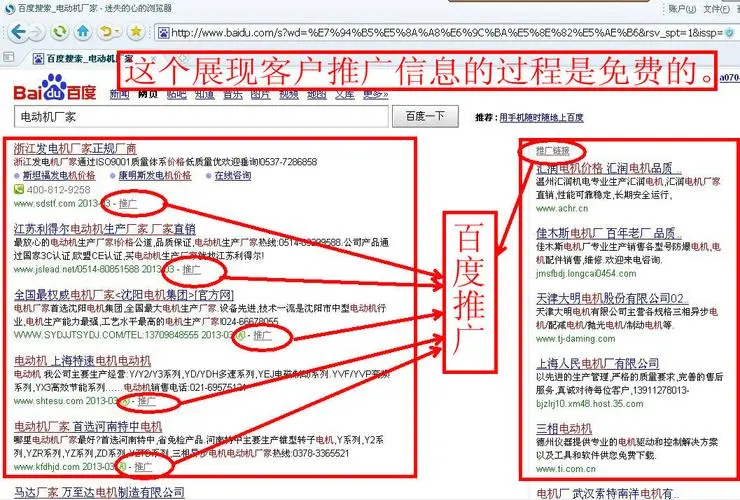Go back with the browser back arrow

[18, 32]
